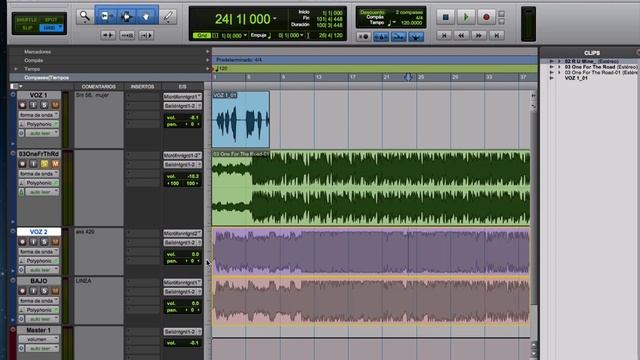Expand the Tempo ruler
The image size is (640, 360).
pyautogui.click(x=16, y=69)
